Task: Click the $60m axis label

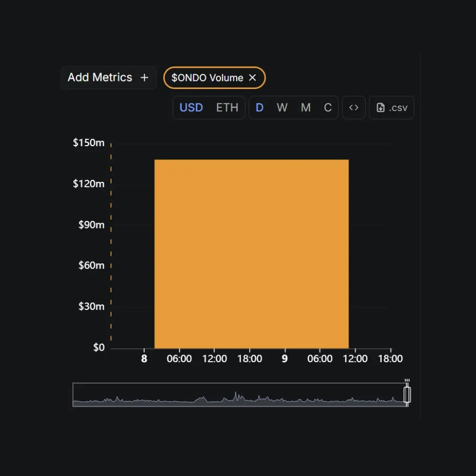Action: point(91,265)
